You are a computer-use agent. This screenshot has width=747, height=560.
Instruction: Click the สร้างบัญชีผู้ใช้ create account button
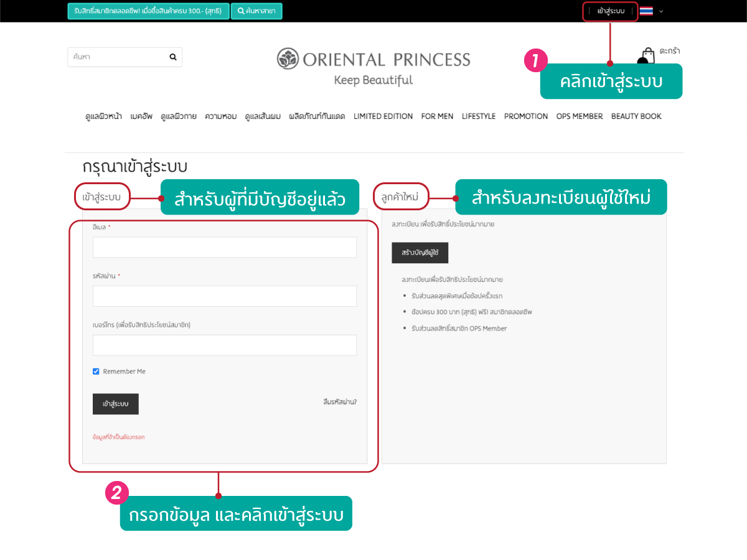click(420, 253)
